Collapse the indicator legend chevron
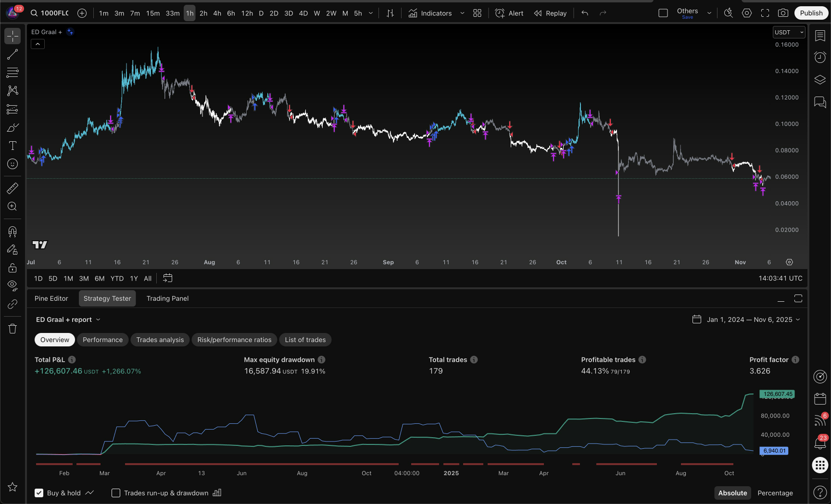This screenshot has width=831, height=504. [38, 44]
